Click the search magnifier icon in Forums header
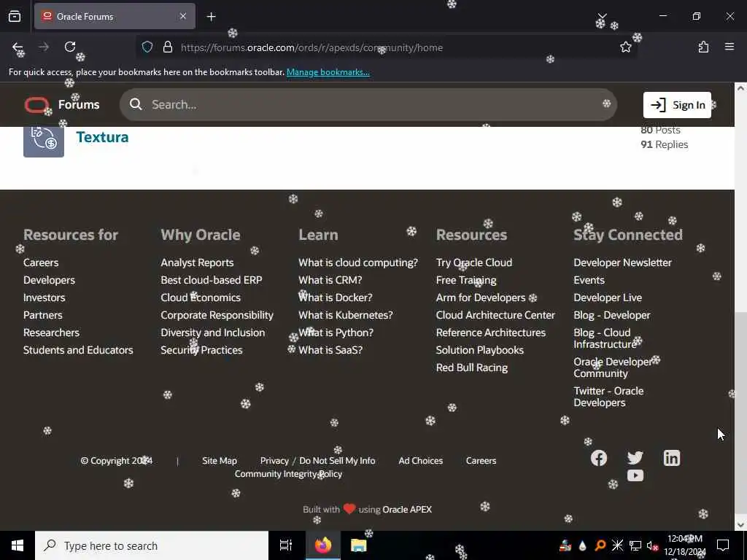This screenshot has height=560, width=747. [136, 104]
